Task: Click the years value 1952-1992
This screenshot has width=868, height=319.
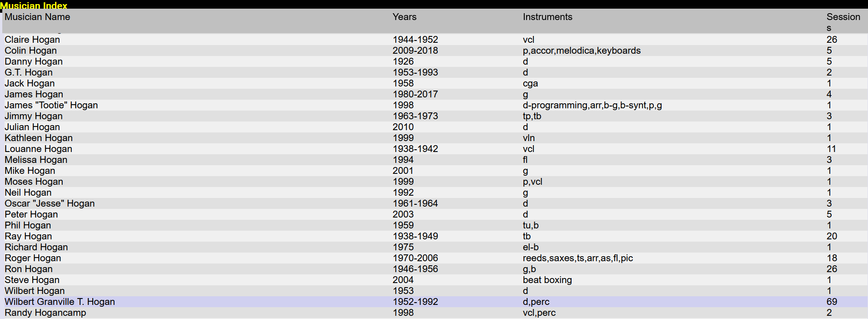Action: click(x=415, y=302)
